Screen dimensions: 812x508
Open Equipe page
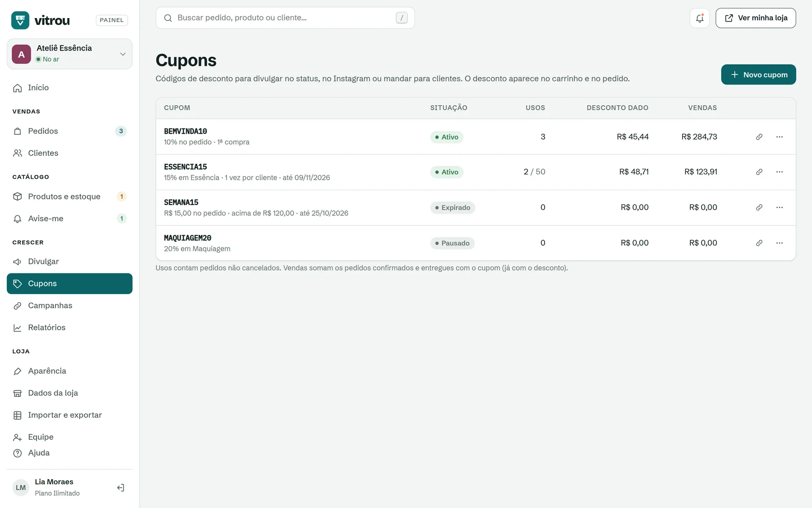point(69,437)
